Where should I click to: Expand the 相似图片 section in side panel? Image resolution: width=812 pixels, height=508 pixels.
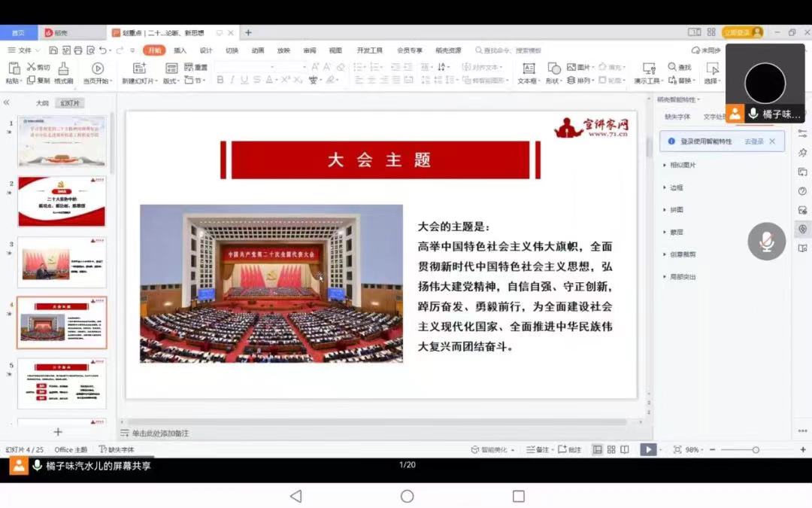pyautogui.click(x=681, y=165)
